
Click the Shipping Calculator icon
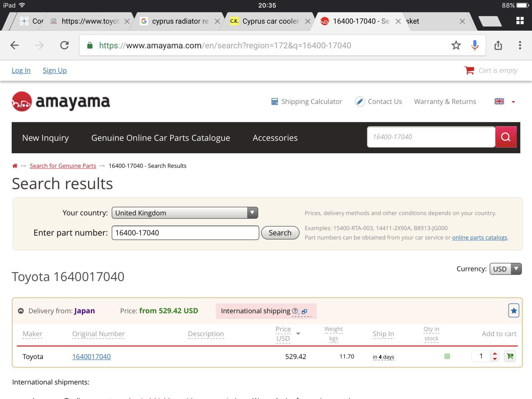pos(275,101)
